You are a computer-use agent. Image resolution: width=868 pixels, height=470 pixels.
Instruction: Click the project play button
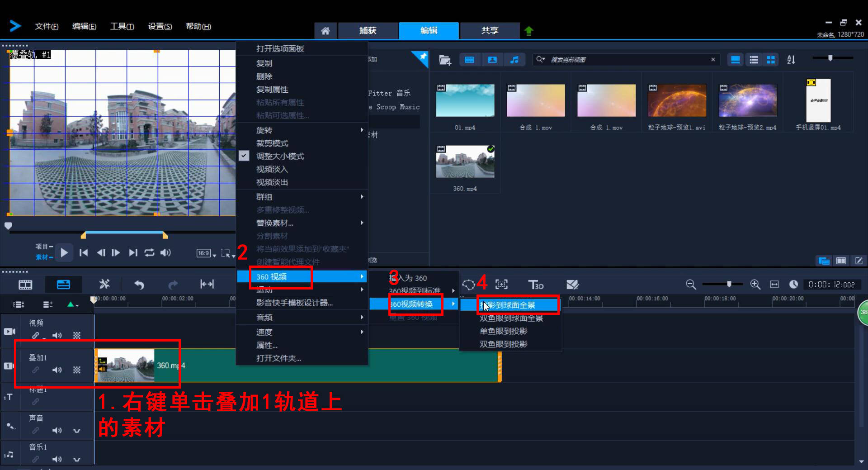tap(64, 252)
